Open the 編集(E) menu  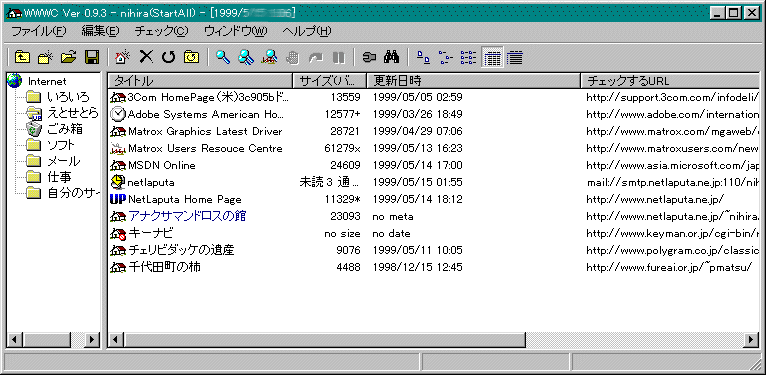[x=100, y=31]
